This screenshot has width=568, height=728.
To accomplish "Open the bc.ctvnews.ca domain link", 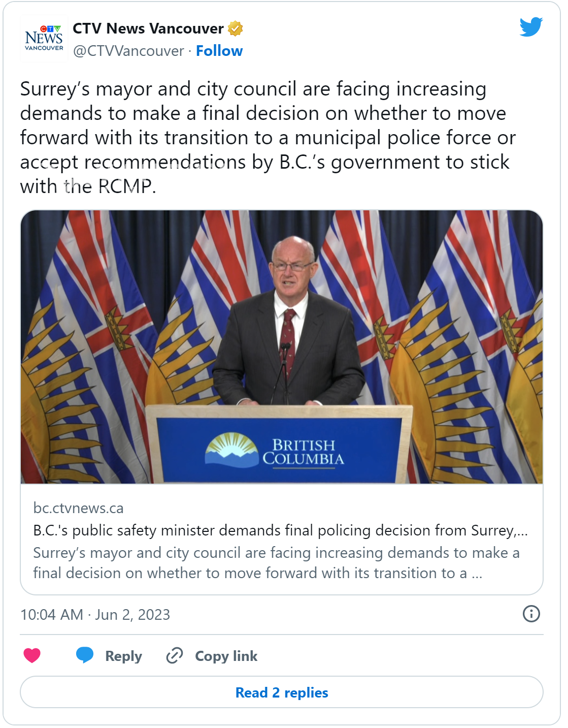I will (x=78, y=508).
